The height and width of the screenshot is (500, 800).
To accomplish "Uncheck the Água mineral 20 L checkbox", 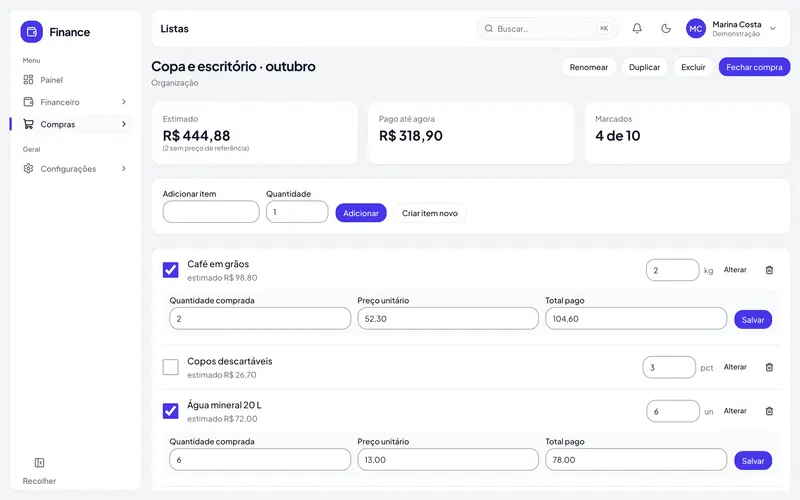I will (x=170, y=411).
